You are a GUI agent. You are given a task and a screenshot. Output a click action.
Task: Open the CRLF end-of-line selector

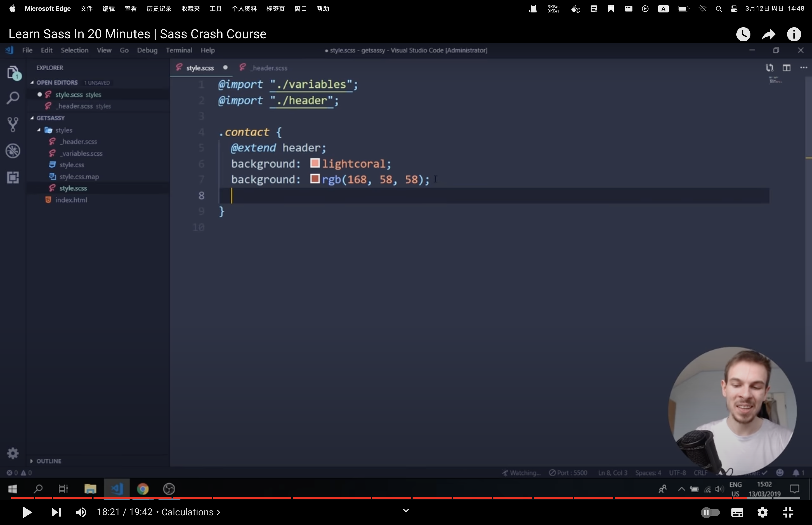[701, 473]
